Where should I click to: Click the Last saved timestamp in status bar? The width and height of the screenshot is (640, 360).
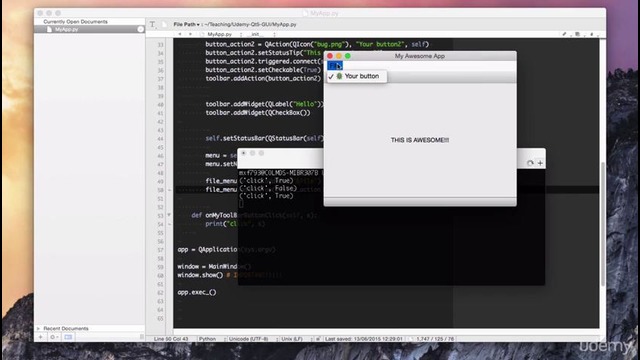pos(363,339)
